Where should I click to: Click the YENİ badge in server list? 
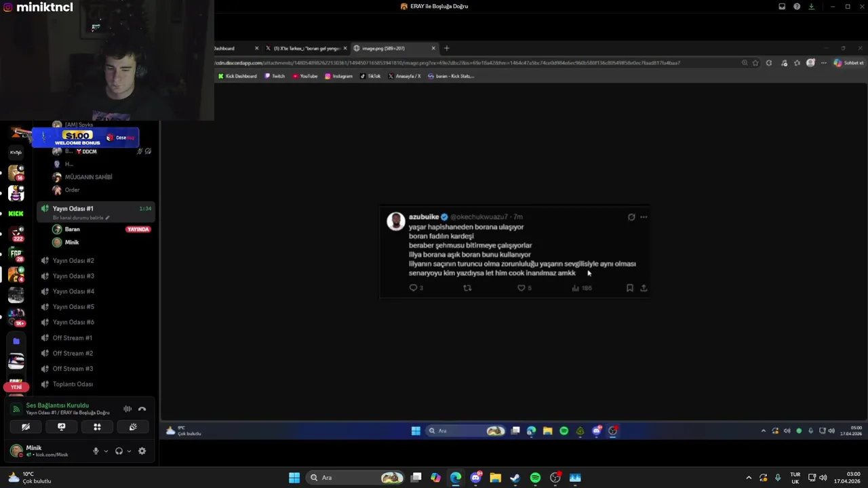click(x=16, y=387)
